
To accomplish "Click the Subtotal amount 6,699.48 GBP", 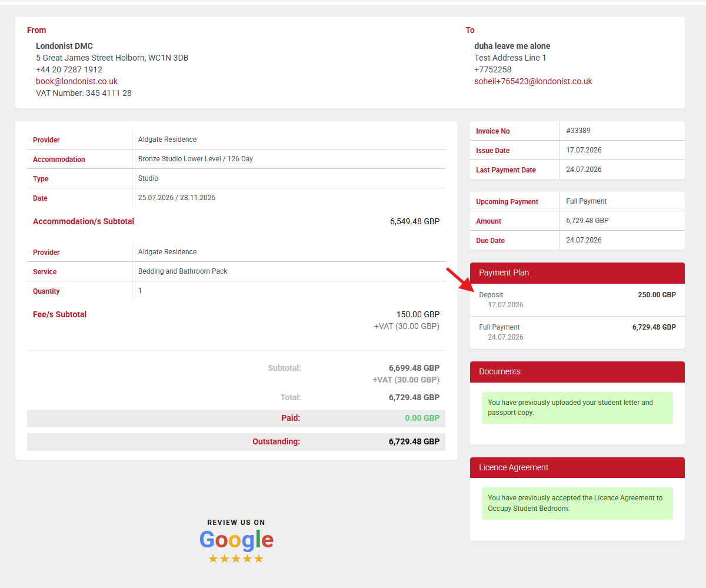I will click(x=414, y=368).
